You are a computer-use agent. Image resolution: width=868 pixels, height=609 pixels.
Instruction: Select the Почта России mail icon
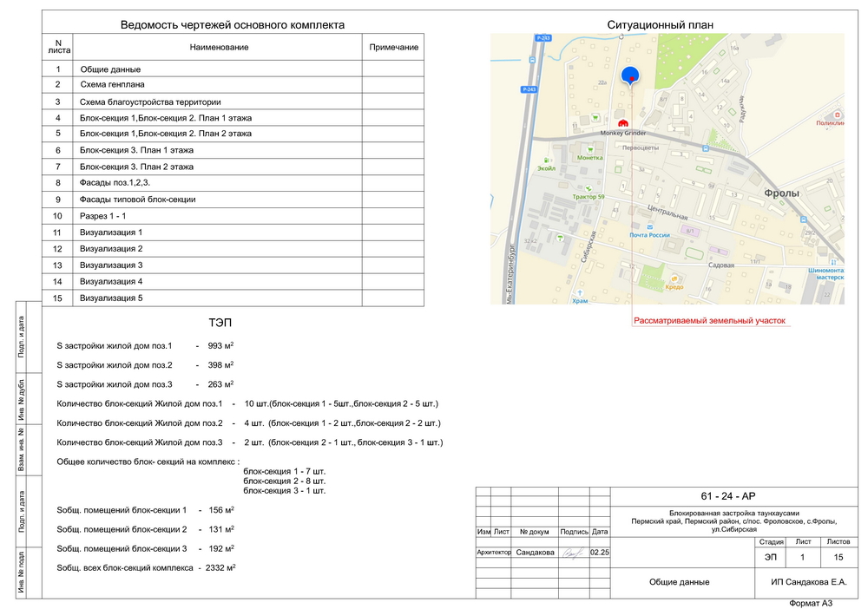point(649,226)
